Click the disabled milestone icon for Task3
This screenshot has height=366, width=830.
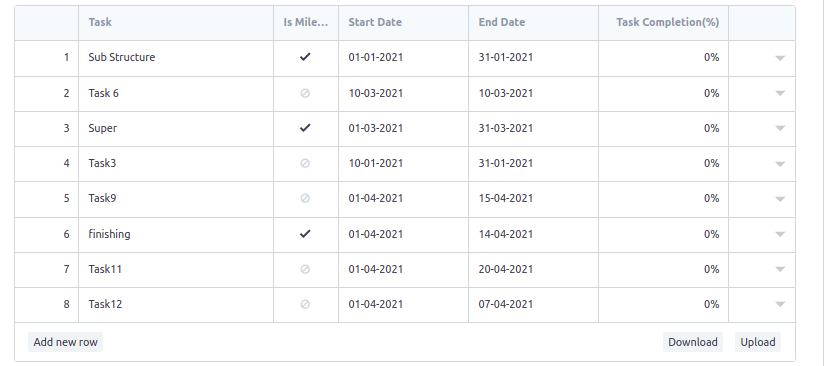pyautogui.click(x=305, y=164)
